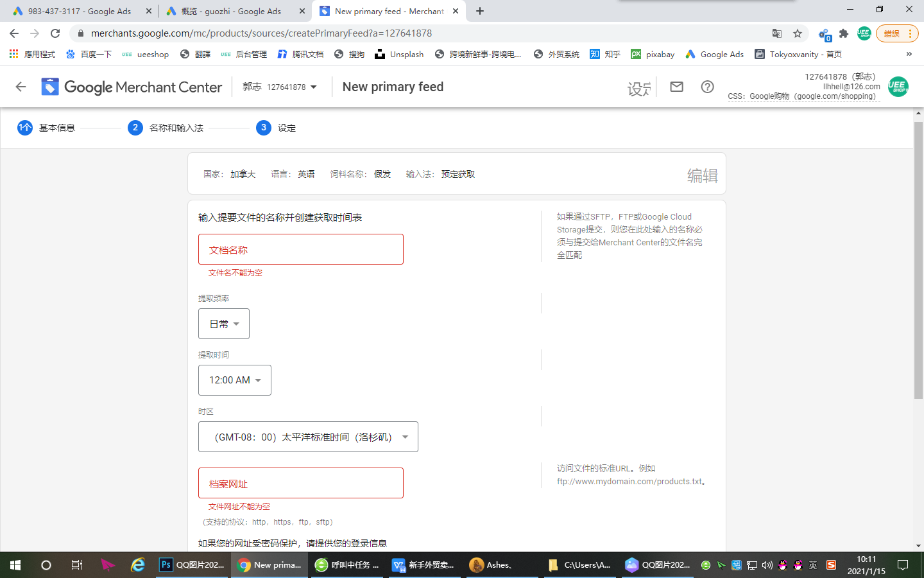924x578 pixels.
Task: Bookmark this page with the star icon
Action: click(x=798, y=33)
